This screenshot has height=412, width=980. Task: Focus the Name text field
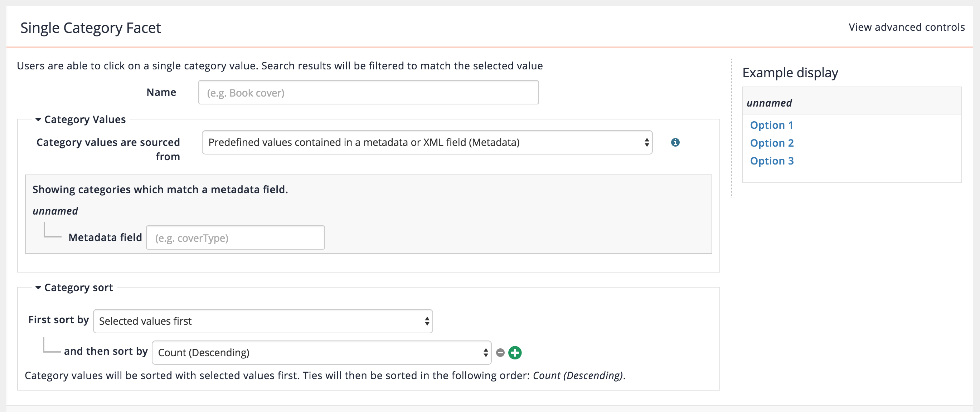tap(368, 93)
